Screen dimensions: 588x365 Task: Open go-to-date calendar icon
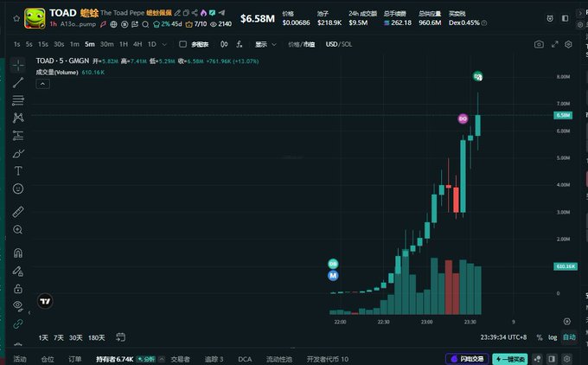tap(120, 337)
